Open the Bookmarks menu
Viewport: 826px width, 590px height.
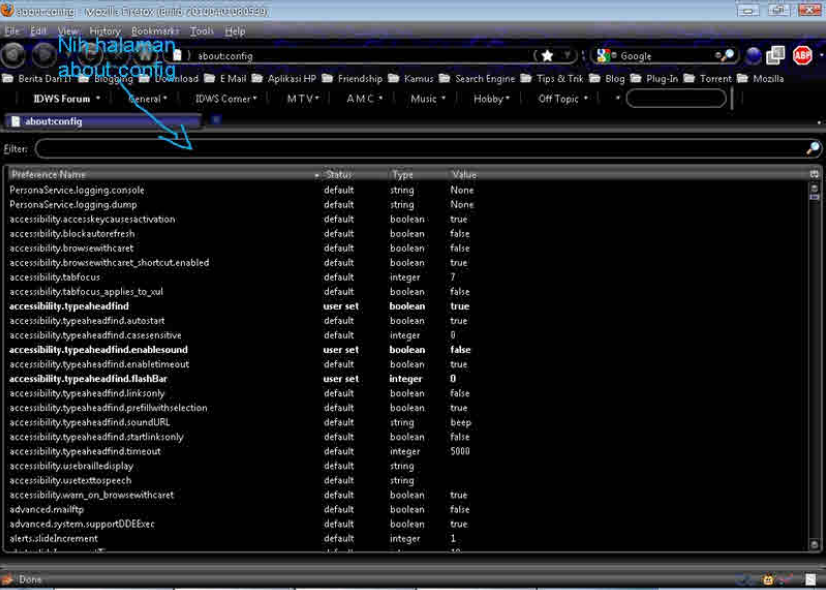coord(155,31)
